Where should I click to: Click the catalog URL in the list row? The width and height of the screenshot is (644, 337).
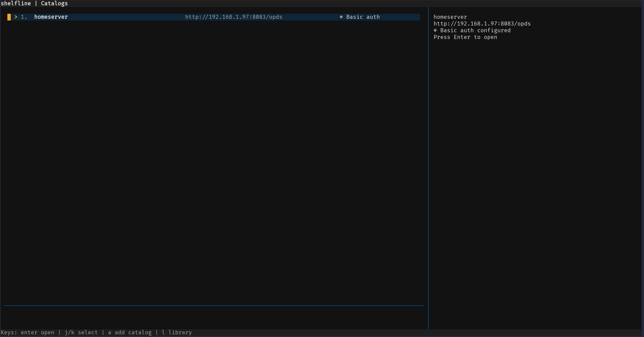[234, 17]
